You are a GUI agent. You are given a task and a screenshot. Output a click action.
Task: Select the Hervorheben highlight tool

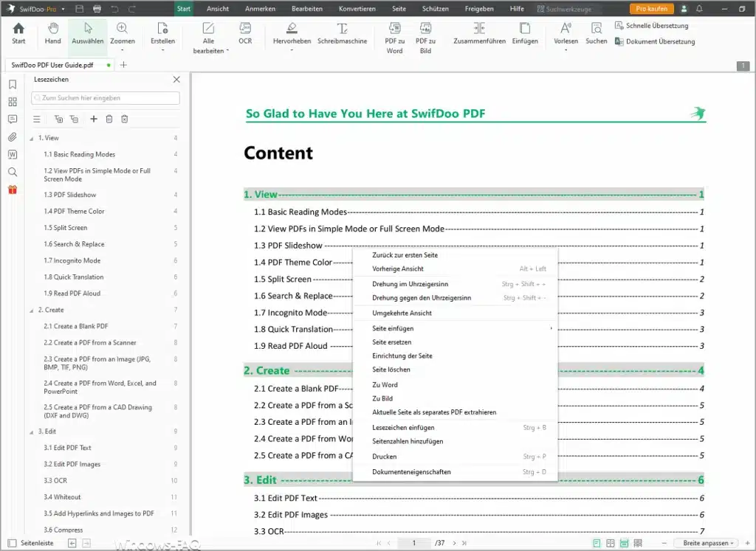[x=292, y=36]
